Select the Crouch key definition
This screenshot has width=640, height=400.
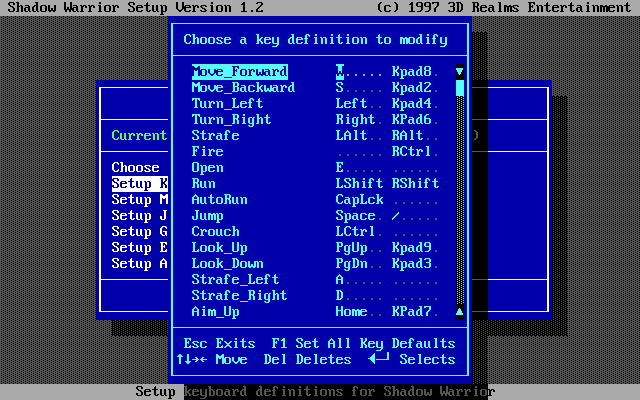[216, 231]
